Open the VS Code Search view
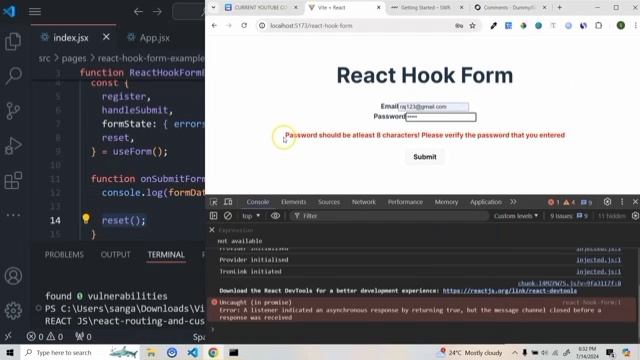640x360 pixels. pos(13,76)
